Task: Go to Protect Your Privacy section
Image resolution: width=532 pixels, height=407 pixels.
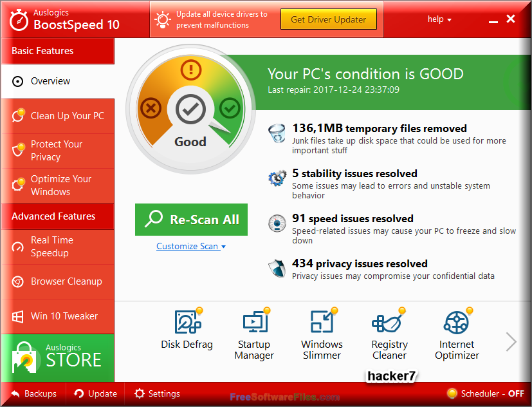Action: (58, 151)
